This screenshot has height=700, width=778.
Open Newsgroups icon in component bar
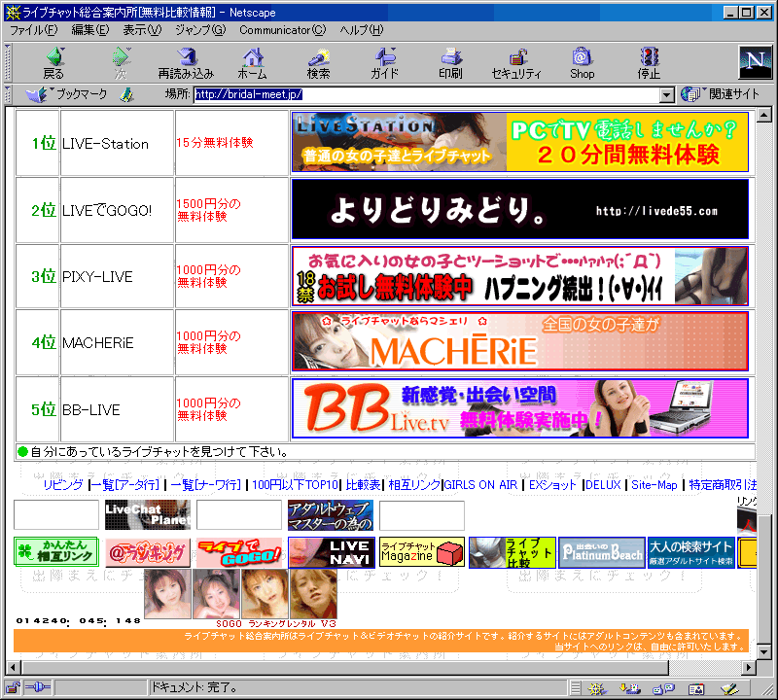coord(663,688)
